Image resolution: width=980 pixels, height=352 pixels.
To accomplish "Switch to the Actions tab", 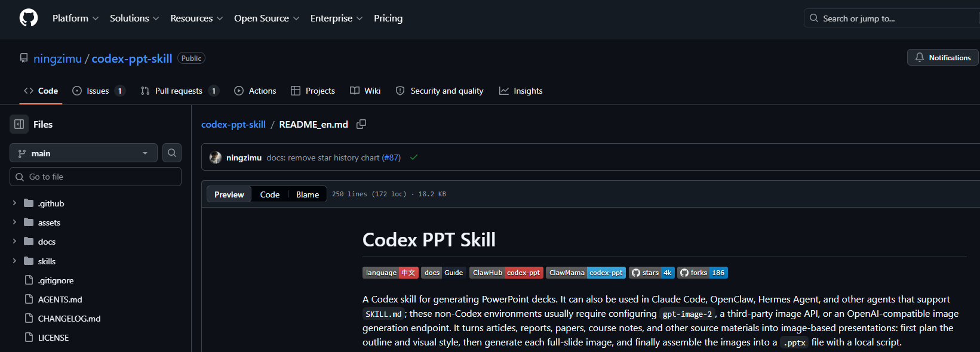I will pyautogui.click(x=255, y=91).
